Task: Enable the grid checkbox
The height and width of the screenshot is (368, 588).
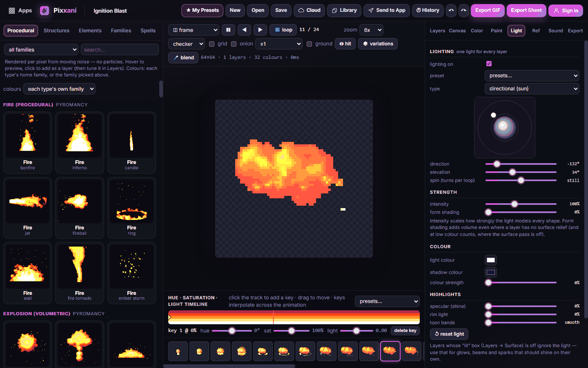Action: 212,44
